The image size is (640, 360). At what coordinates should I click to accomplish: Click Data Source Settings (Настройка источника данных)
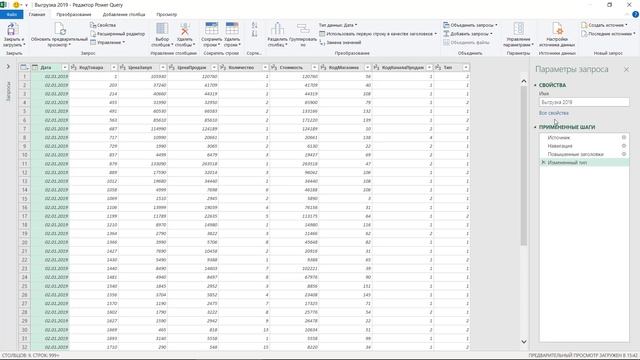pos(557,29)
